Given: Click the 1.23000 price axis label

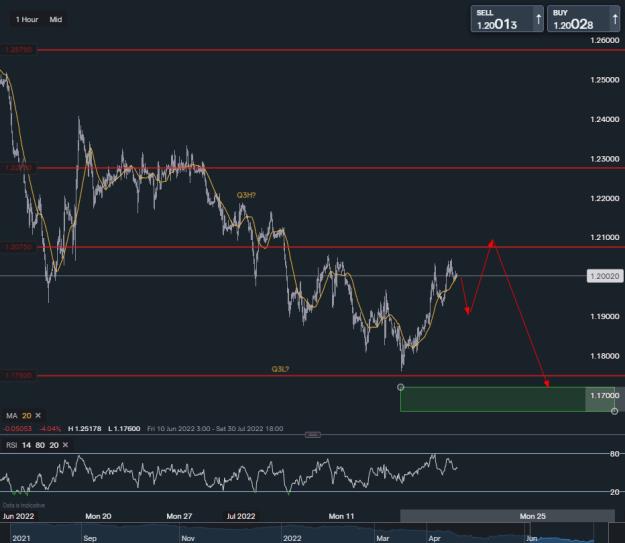Looking at the screenshot, I should [605, 159].
